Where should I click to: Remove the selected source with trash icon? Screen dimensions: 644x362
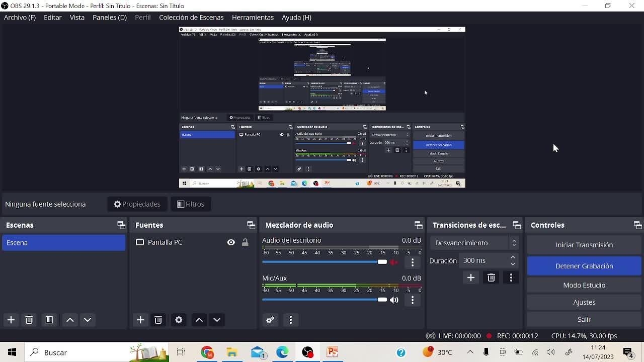(158, 320)
